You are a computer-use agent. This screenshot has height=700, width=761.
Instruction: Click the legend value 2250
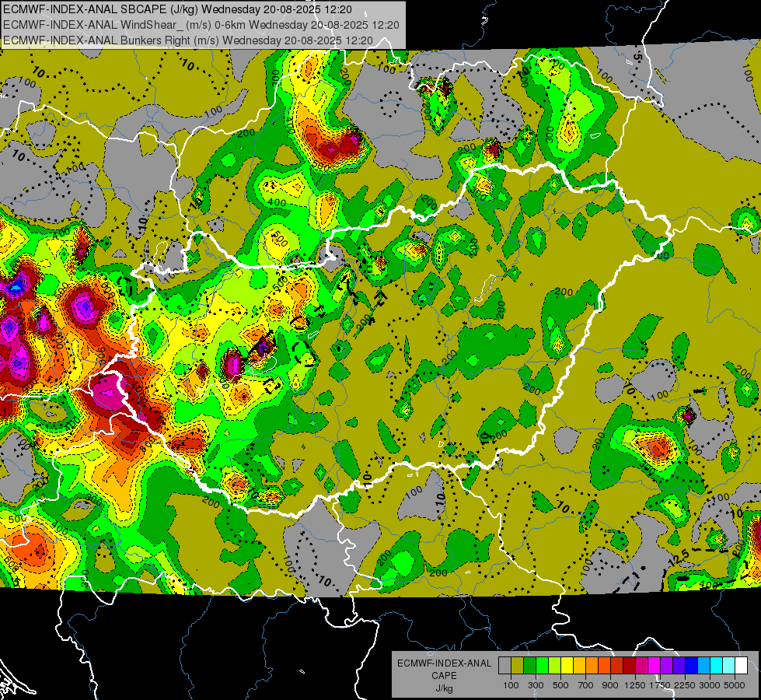point(685,685)
